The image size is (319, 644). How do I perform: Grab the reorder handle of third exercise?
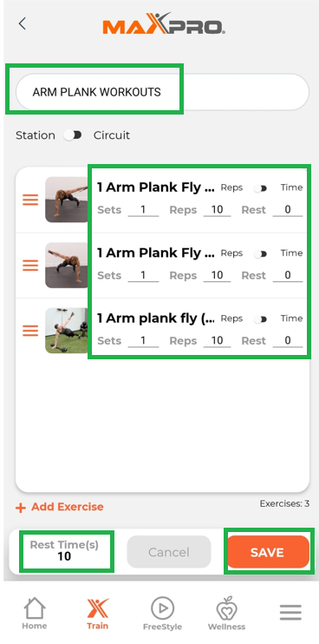(30, 331)
